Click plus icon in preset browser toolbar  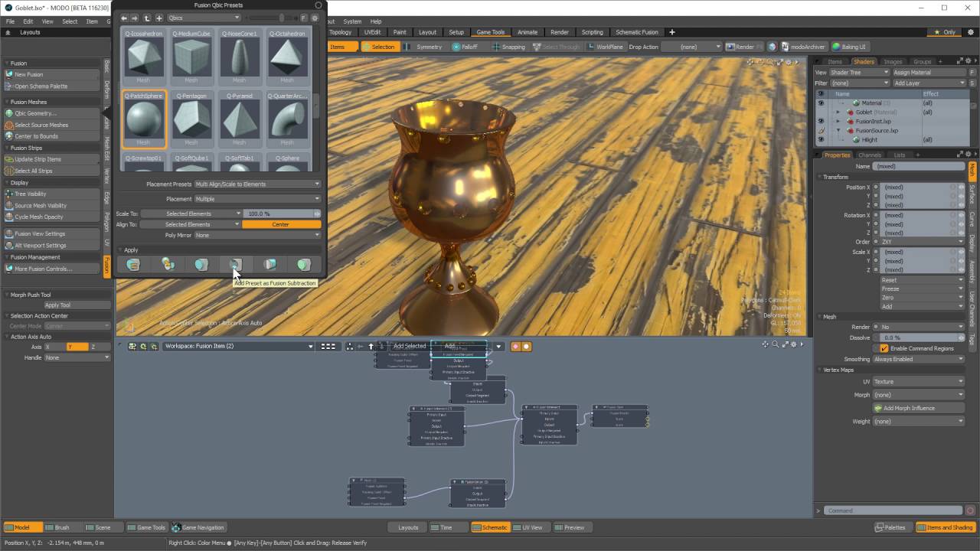158,18
